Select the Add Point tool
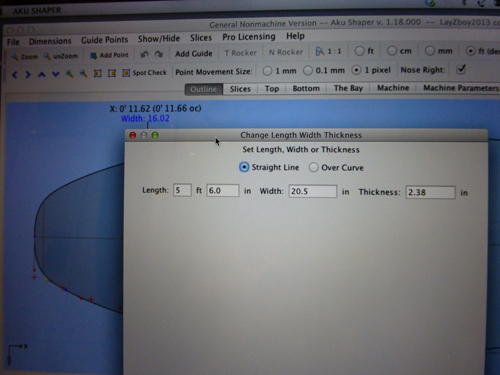This screenshot has height=375, width=500. coord(109,55)
